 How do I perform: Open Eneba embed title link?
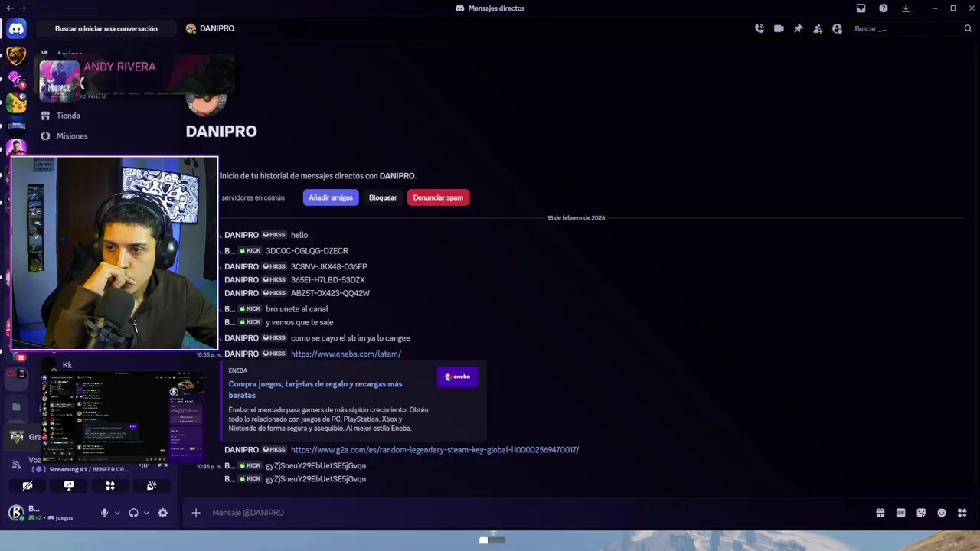(315, 390)
